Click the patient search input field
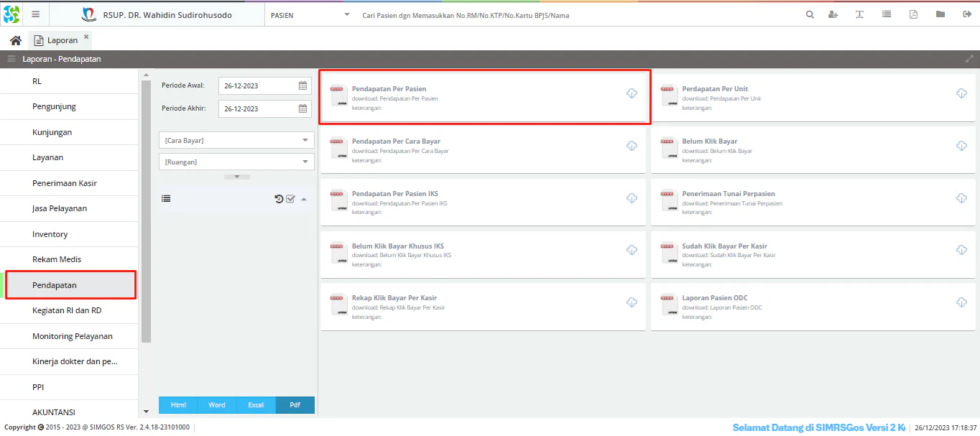 575,15
